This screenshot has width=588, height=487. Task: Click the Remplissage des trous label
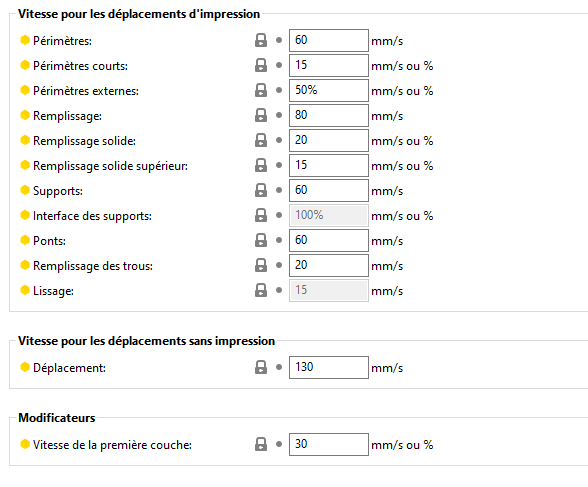coord(93,266)
